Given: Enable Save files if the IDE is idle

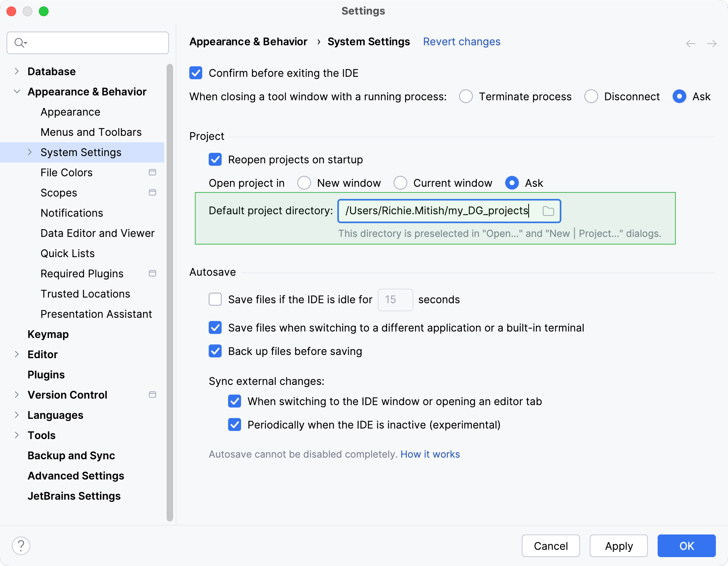Looking at the screenshot, I should 215,300.
